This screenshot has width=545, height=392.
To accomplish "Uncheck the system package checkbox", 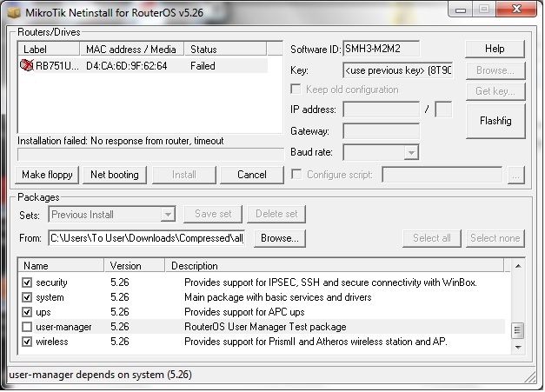I will click(x=27, y=297).
